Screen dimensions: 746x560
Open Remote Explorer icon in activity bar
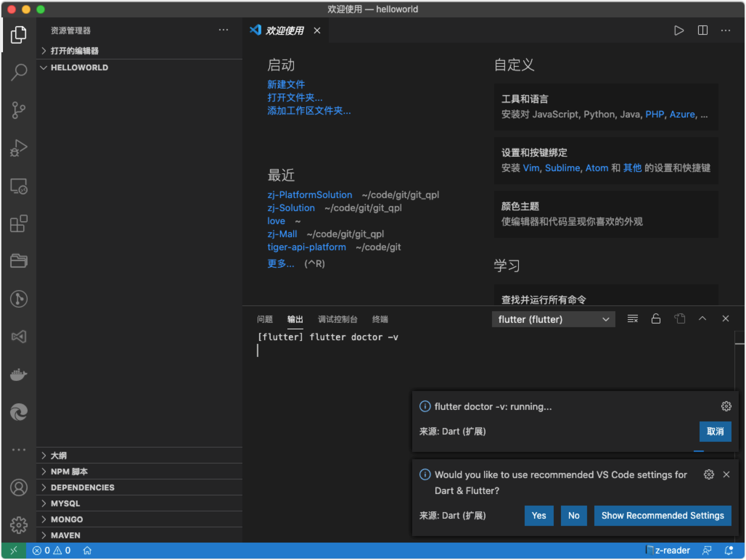(19, 186)
